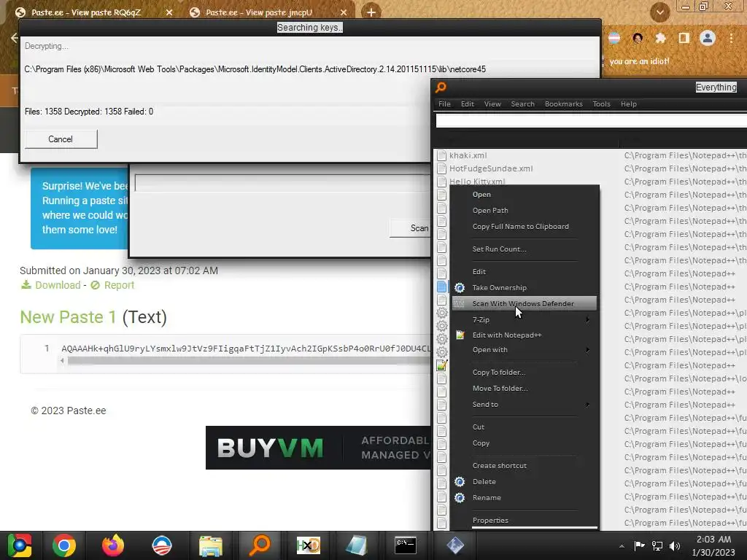Switch to the Paste.ee jmcpU tab

[x=259, y=12]
